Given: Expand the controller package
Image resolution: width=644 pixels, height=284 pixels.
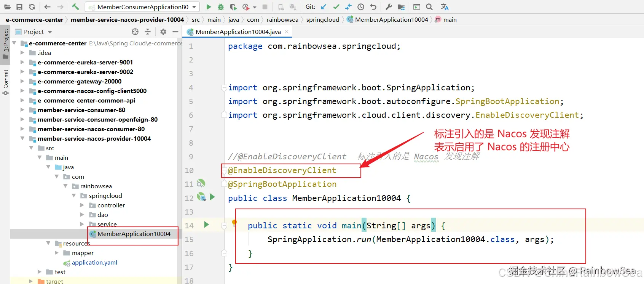Looking at the screenshot, I should tap(82, 205).
